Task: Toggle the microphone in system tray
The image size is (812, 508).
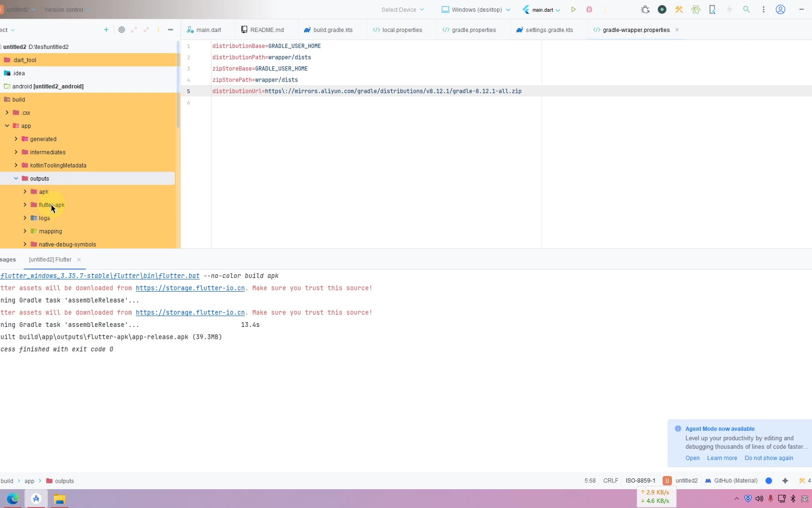Action: coord(771,499)
